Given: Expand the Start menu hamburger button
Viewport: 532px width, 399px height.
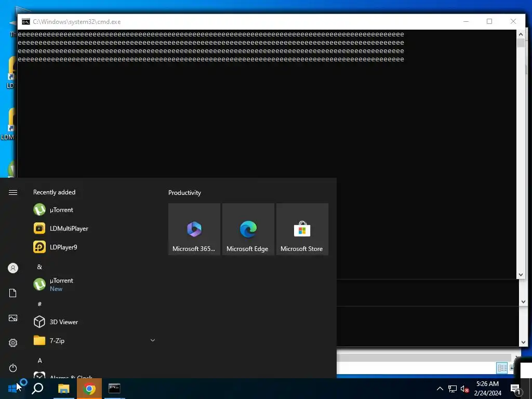Looking at the screenshot, I should 13,192.
